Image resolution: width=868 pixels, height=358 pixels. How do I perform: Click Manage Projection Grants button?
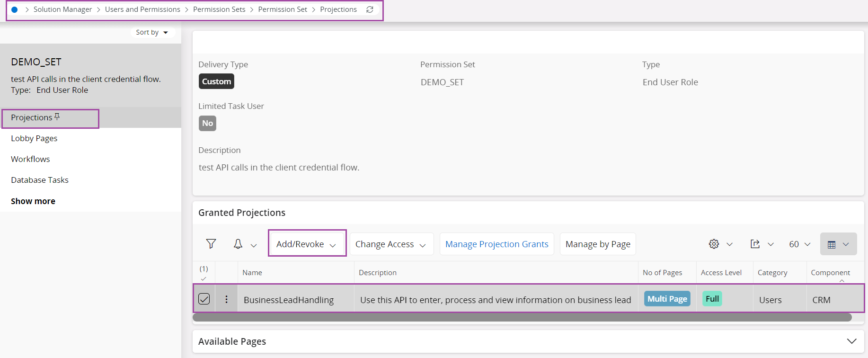(496, 244)
